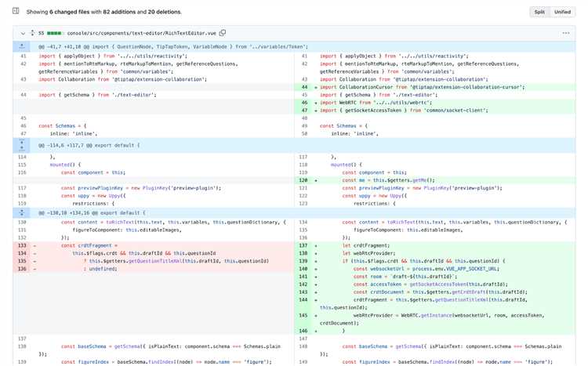Click the 'let webRtcProvider;' added line
Viewport: 588px width, 366px height.
[367, 253]
